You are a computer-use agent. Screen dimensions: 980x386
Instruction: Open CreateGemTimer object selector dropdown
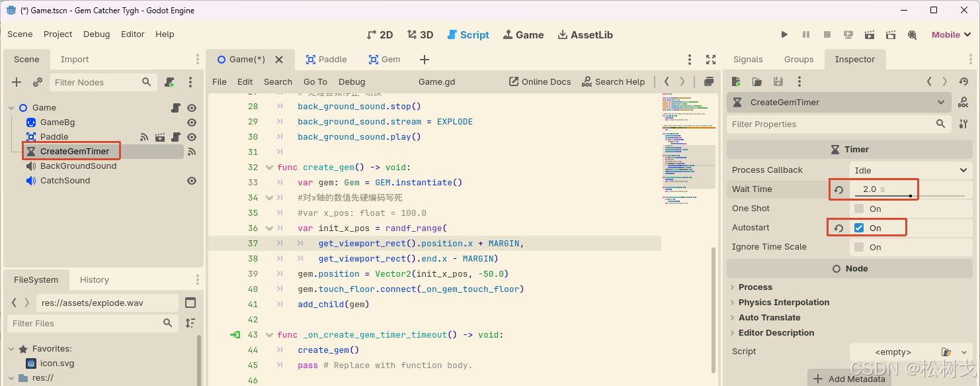pyautogui.click(x=838, y=103)
